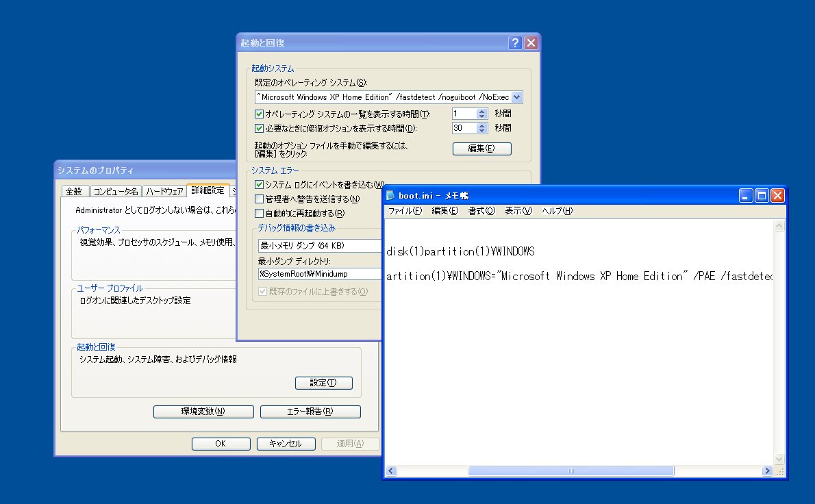Viewport: 815px width, 504px height.
Task: Click the 適用(A) button
Action: click(x=351, y=444)
